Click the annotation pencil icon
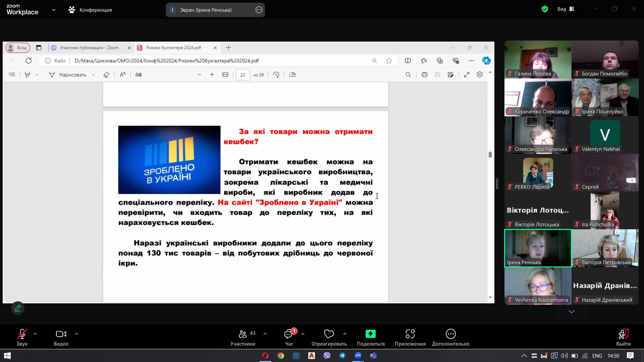This screenshot has width=644, height=362. point(18,308)
